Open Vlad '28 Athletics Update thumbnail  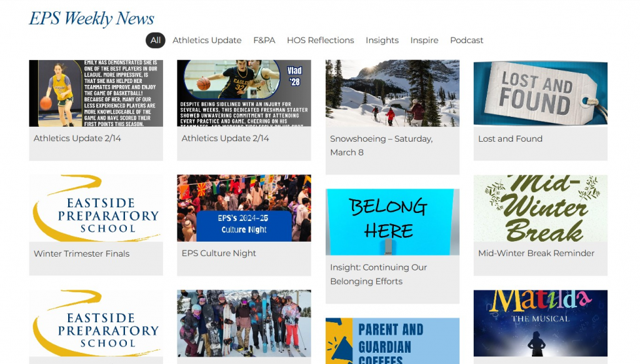pos(244,94)
